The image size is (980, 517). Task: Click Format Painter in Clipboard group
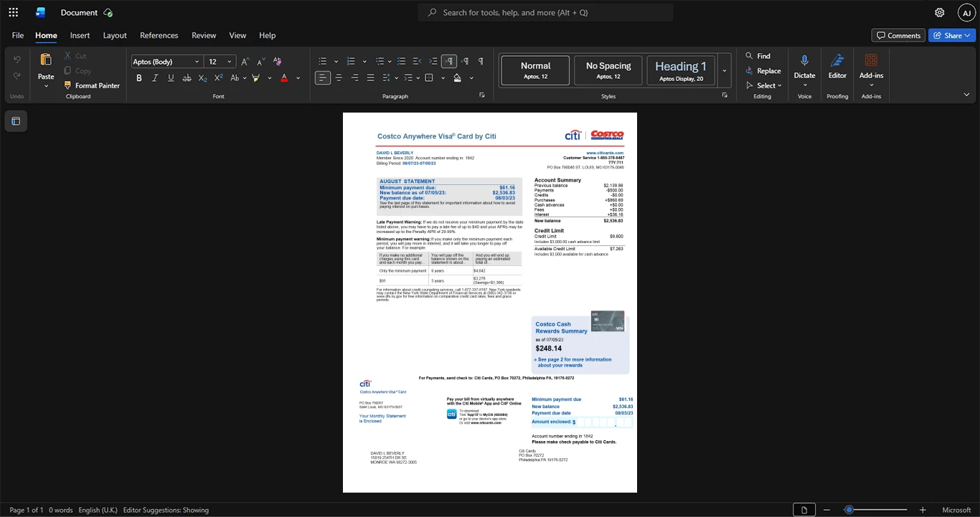(x=91, y=85)
